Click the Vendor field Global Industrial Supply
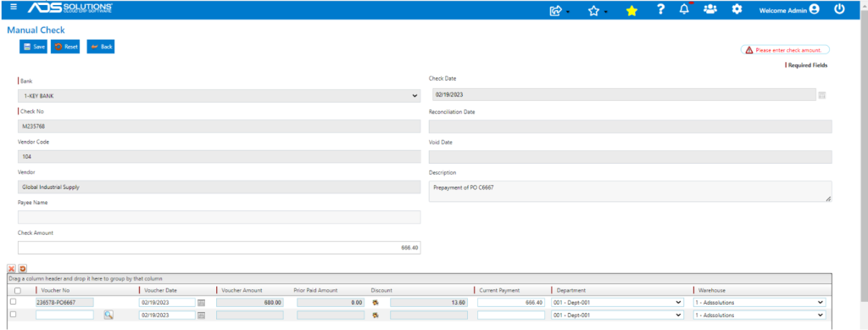868x330 pixels. (x=220, y=187)
